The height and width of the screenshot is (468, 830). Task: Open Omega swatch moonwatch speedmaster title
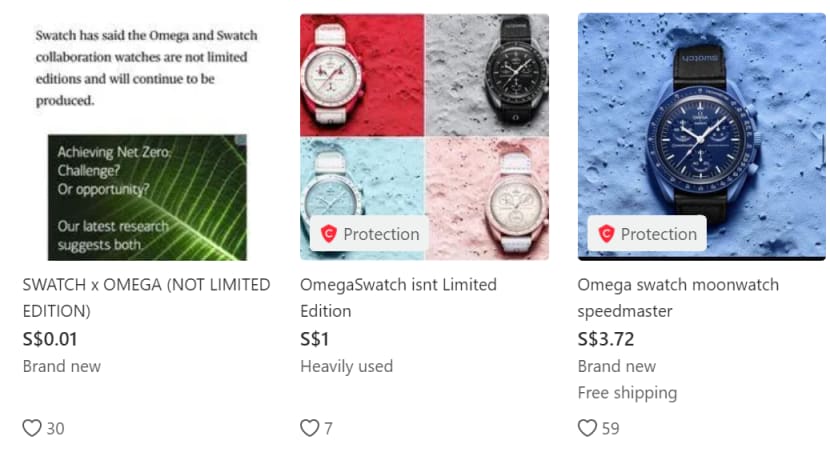[x=677, y=298]
